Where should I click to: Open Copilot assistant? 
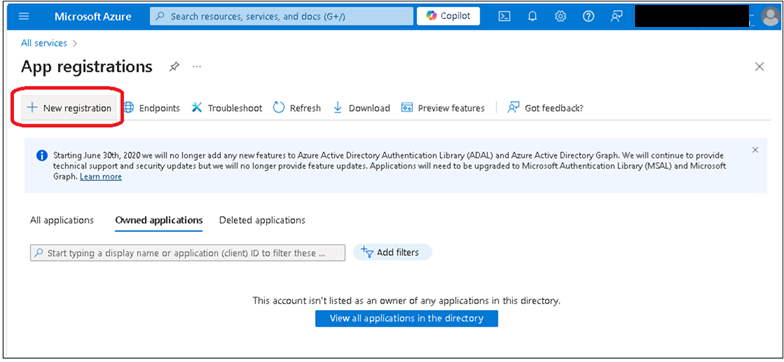click(x=448, y=16)
